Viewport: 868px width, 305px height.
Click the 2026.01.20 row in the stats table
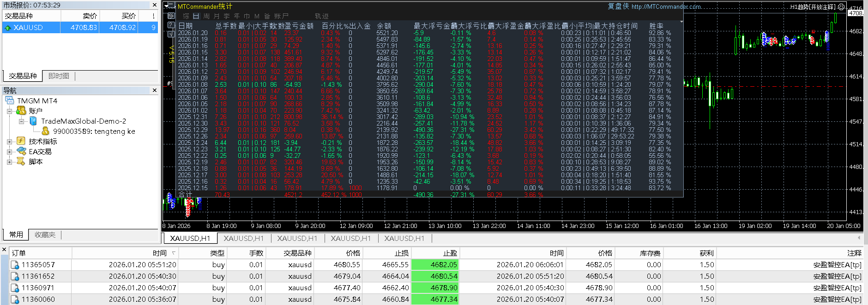click(424, 33)
